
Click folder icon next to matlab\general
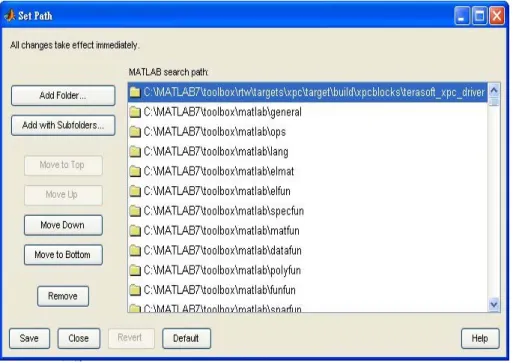click(135, 112)
